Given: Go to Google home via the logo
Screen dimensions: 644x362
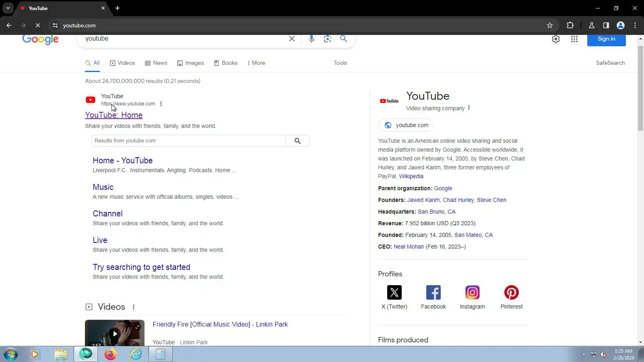Looking at the screenshot, I should [x=41, y=39].
